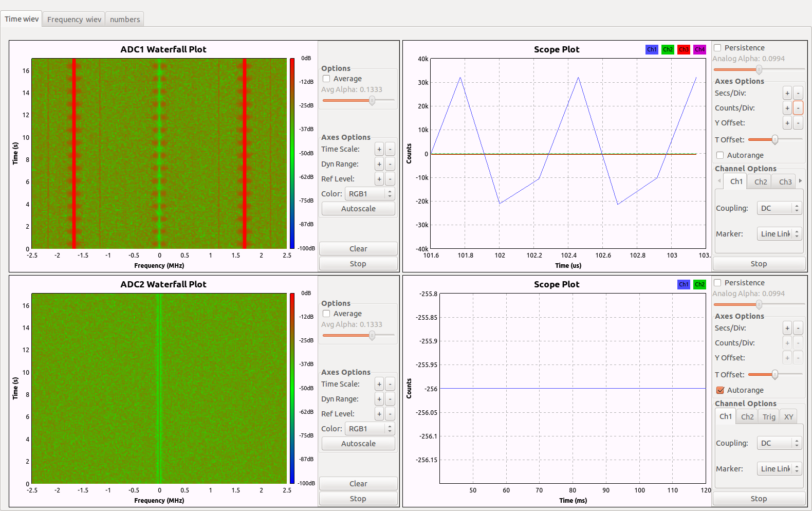
Task: Increase Secs/Div on top scope plot
Action: [787, 94]
